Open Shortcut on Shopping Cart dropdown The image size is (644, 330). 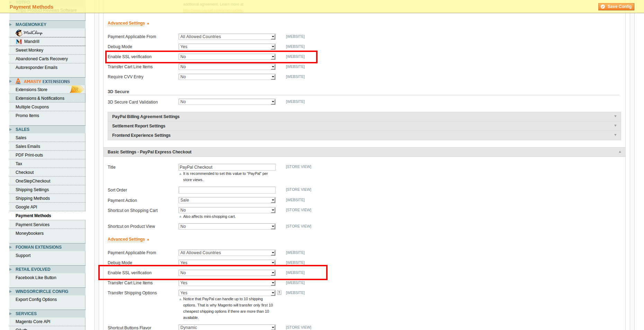coord(227,210)
